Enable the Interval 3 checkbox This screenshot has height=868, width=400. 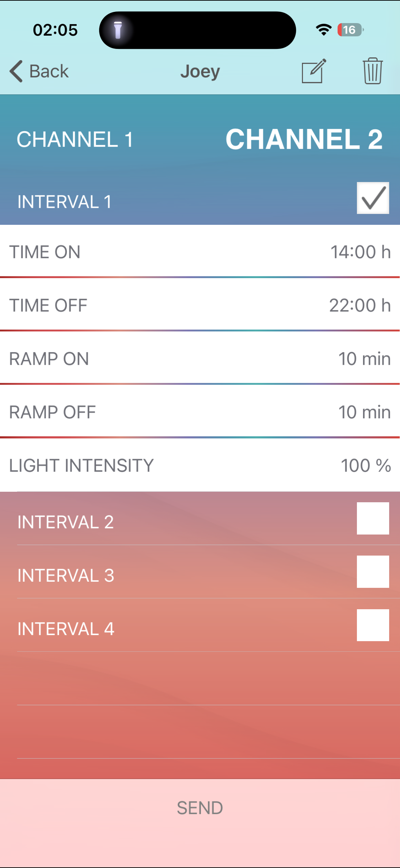[373, 572]
